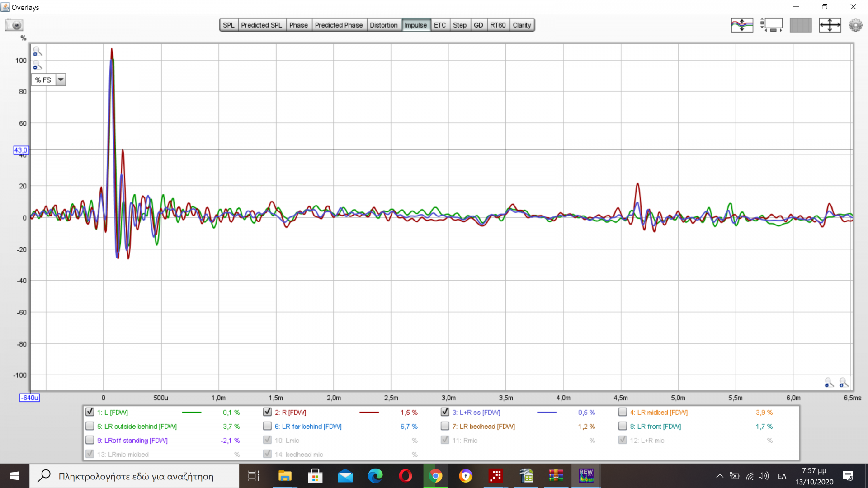Show hidden system tray icons chevron
868x488 pixels.
[719, 476]
